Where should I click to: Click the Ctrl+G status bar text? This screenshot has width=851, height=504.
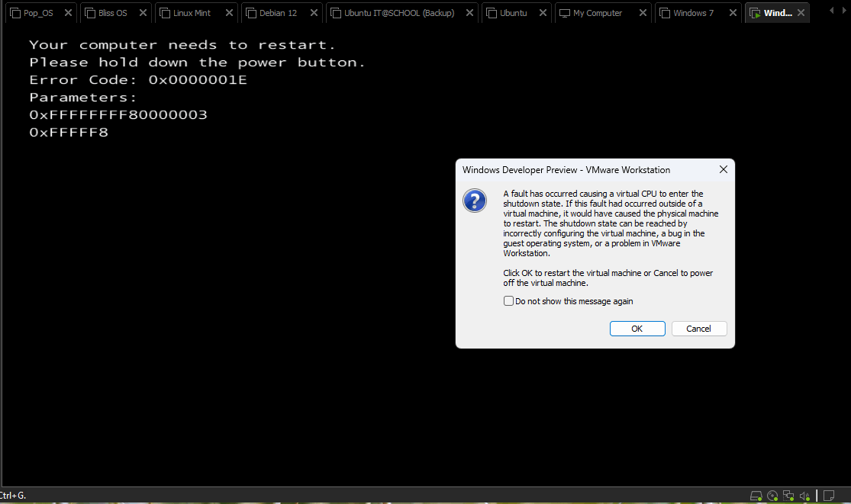(11, 496)
